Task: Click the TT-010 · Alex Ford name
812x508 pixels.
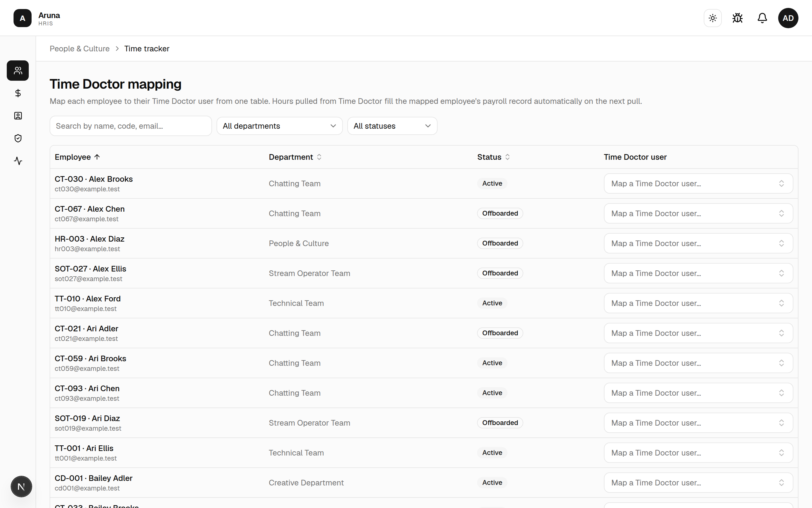Action: (x=88, y=299)
